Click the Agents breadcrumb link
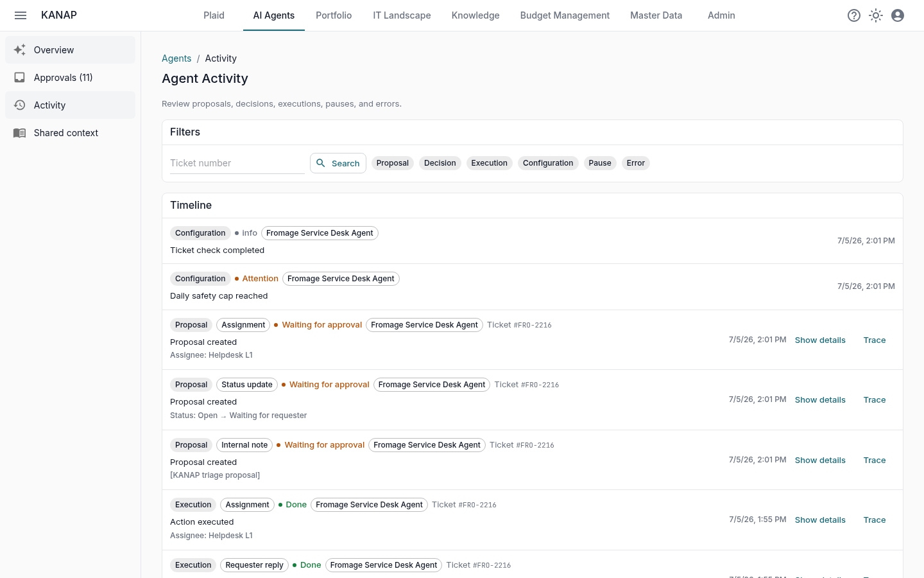This screenshot has height=578, width=924. [x=176, y=58]
